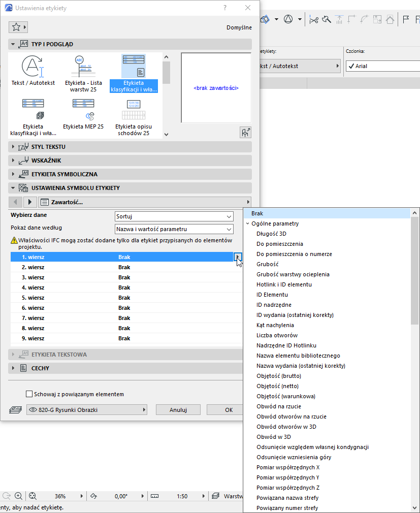Screen dimensions: 420x513
Task: Select Tekst / Autotekst label type
Action: [33, 71]
